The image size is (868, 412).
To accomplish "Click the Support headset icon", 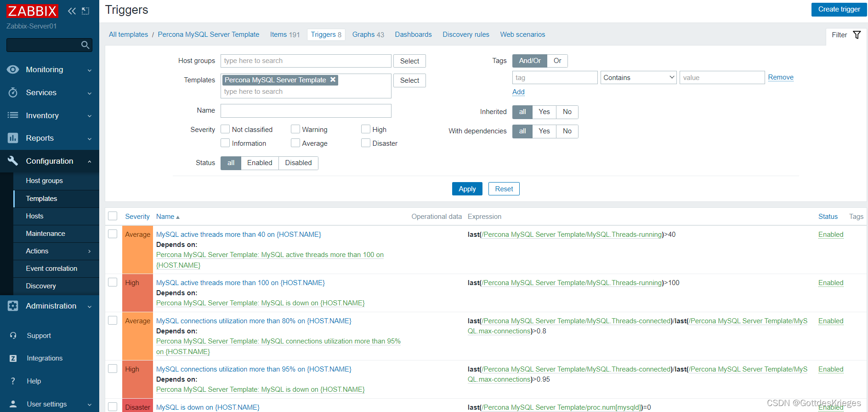I will (x=13, y=336).
